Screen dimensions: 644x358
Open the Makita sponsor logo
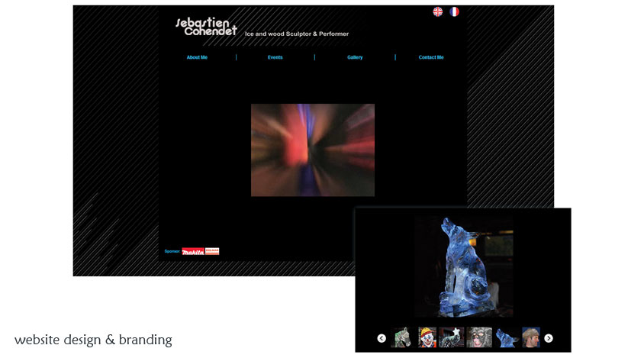(x=193, y=251)
